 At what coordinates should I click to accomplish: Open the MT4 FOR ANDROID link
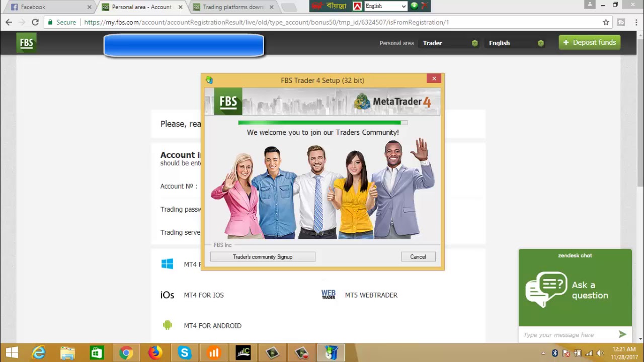[213, 326]
